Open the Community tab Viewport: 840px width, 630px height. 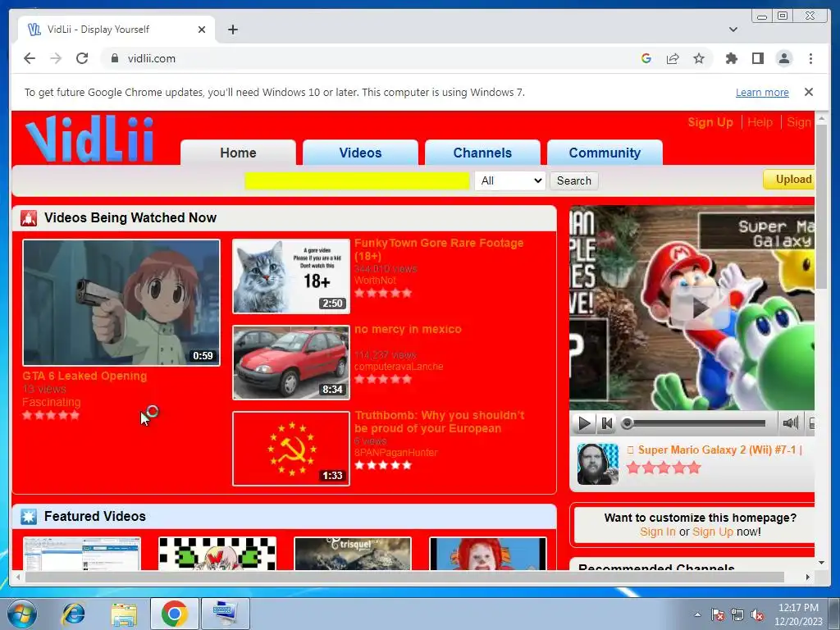(605, 153)
